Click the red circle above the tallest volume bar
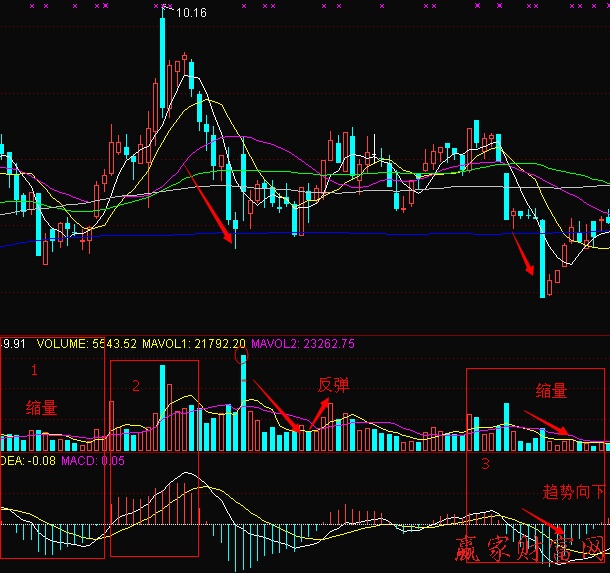Viewport: 610px width, 573px height. (237, 353)
